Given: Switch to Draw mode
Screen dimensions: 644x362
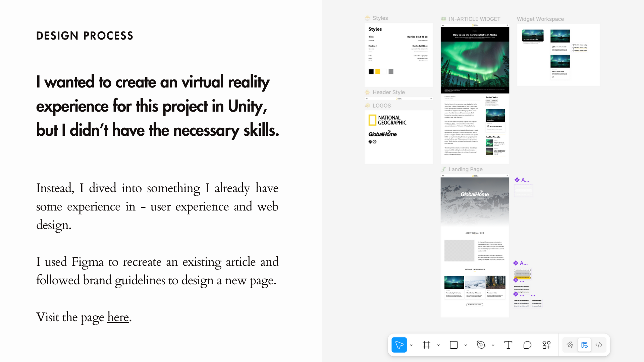Looking at the screenshot, I should tap(570, 345).
